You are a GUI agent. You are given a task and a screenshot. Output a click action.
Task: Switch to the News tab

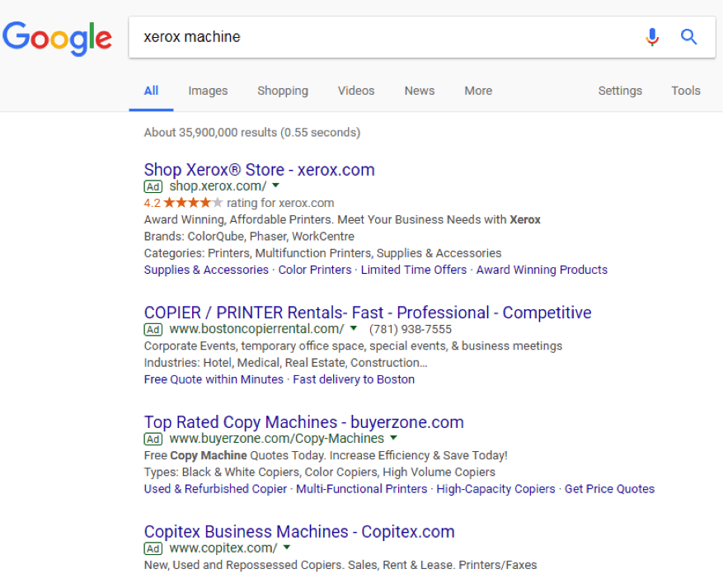coord(420,91)
